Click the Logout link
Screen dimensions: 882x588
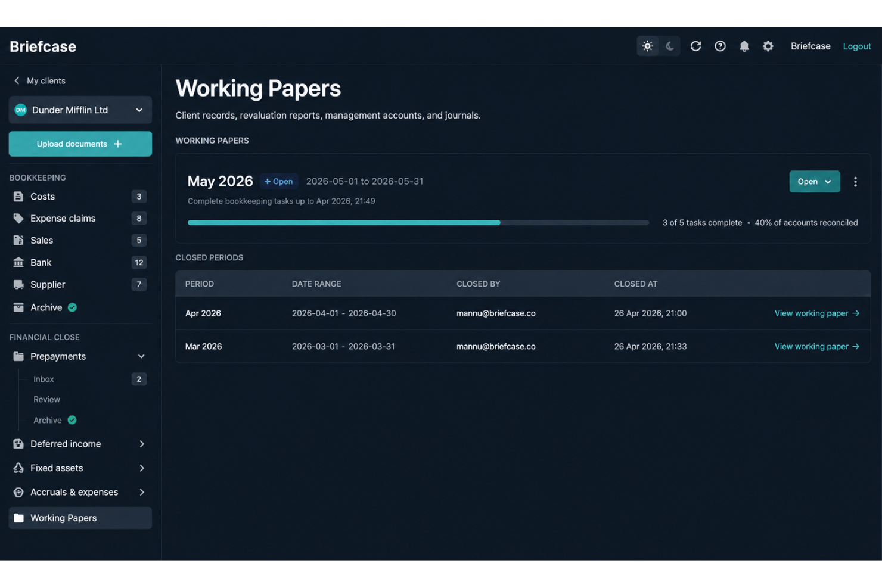click(x=857, y=46)
